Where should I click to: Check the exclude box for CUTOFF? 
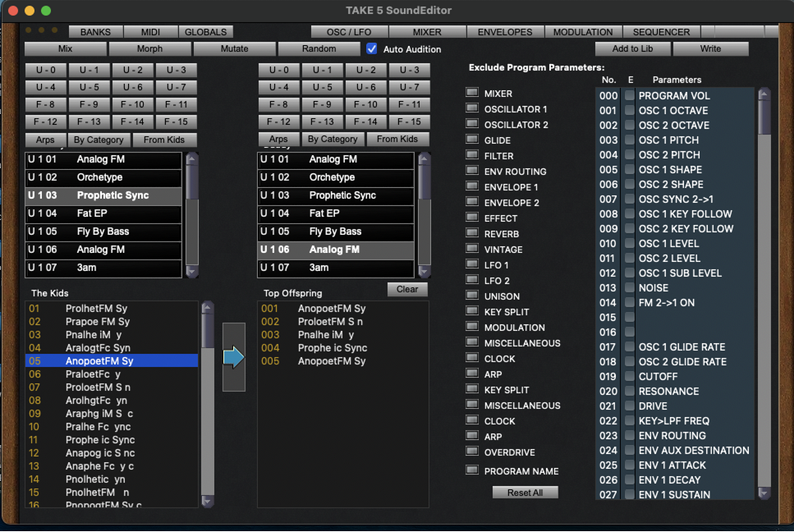(630, 377)
